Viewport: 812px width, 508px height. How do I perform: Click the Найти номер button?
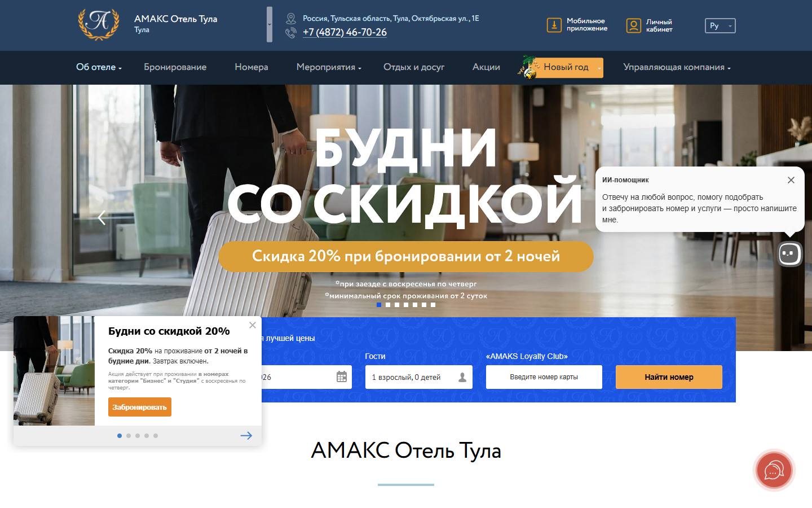[x=669, y=377]
